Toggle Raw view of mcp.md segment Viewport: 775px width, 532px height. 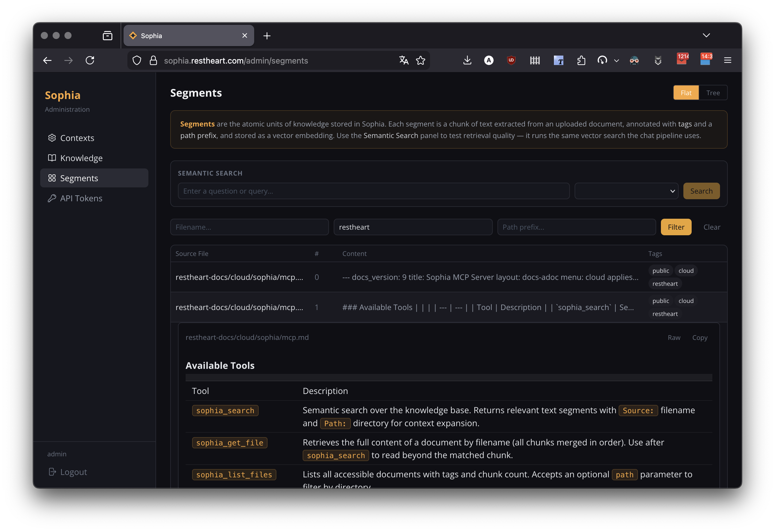674,338
